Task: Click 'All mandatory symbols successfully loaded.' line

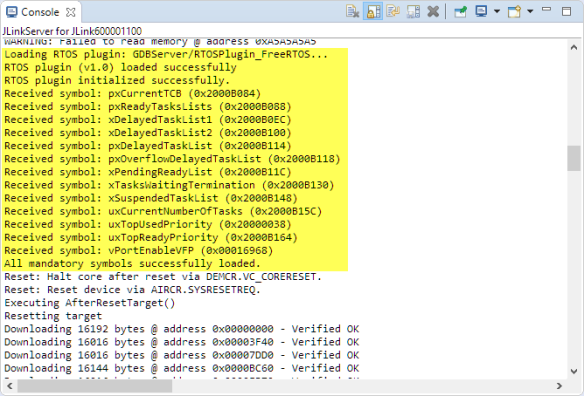Action: (x=132, y=263)
